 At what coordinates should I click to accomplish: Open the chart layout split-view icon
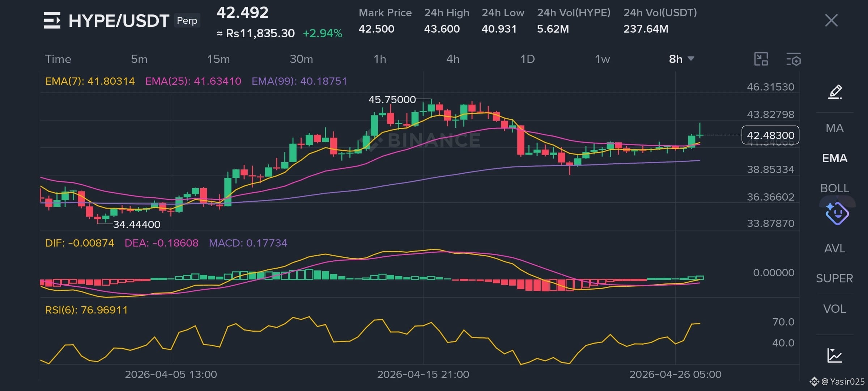761,59
